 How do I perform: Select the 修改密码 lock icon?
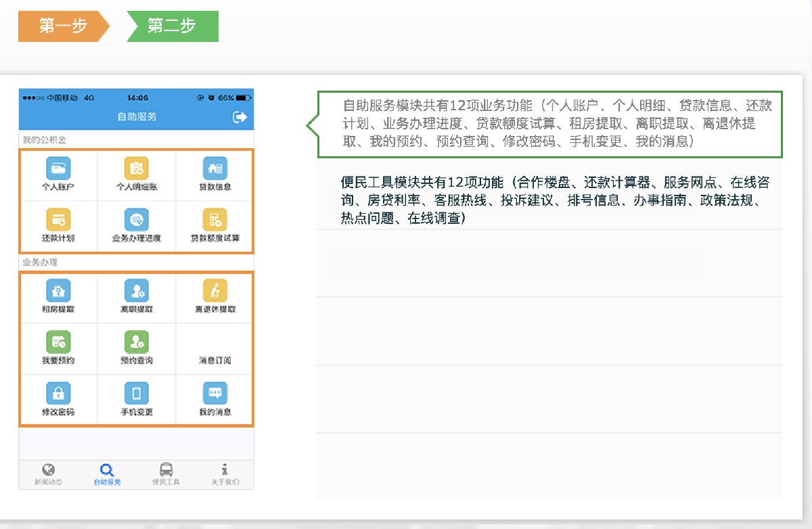pos(58,393)
